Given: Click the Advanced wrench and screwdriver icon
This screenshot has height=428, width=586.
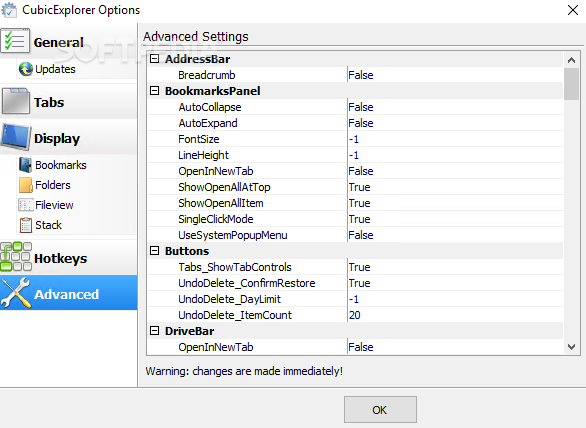Looking at the screenshot, I should (15, 293).
